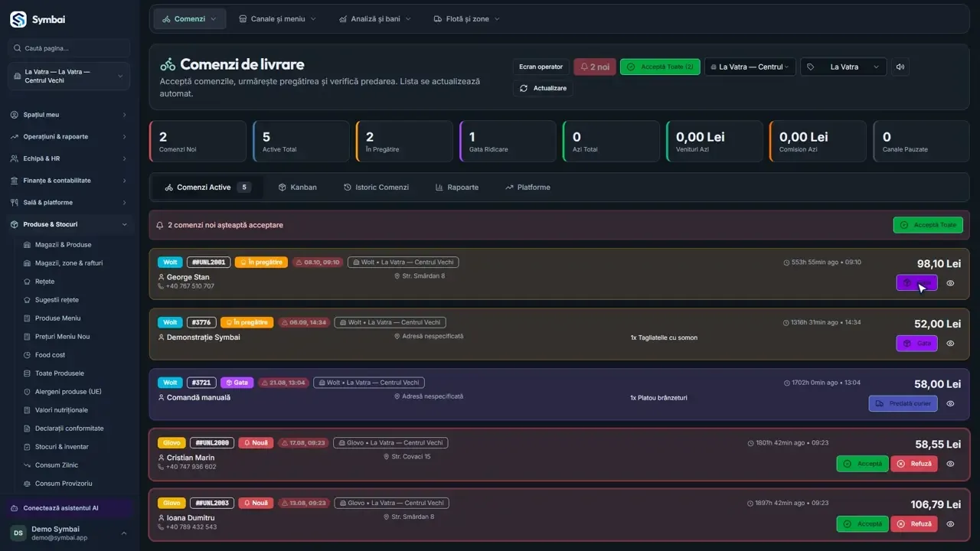Open the Comenzi dropdown menu
The image size is (980, 551).
click(x=190, y=19)
